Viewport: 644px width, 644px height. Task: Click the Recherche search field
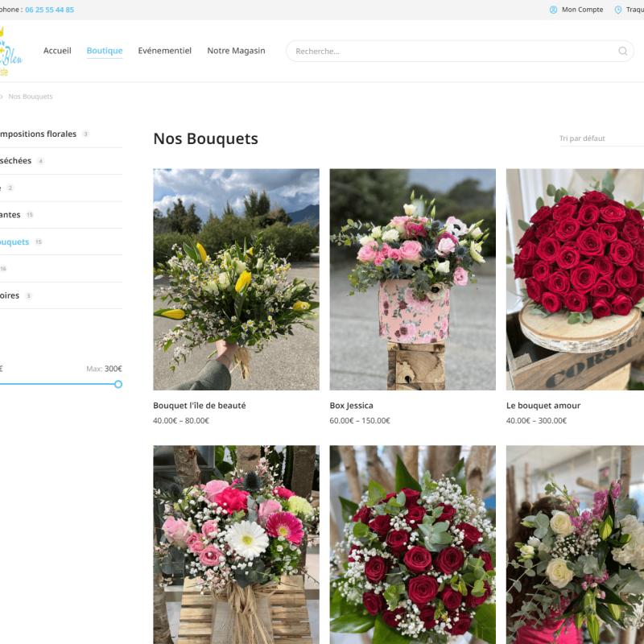460,51
